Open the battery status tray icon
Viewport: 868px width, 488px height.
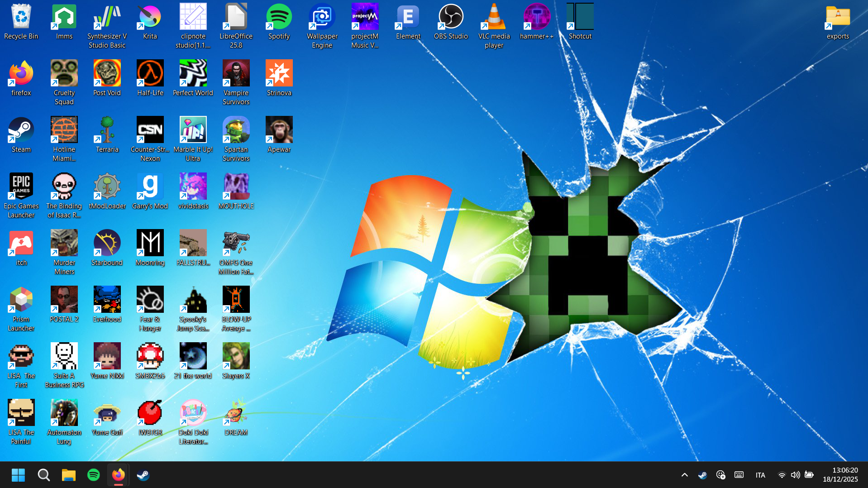point(809,475)
